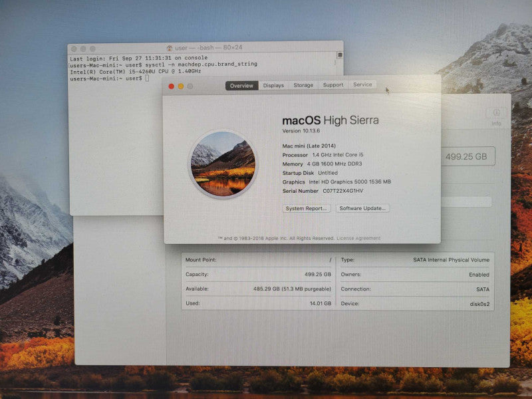Click the Terminal prompt cursor

(x=147, y=78)
